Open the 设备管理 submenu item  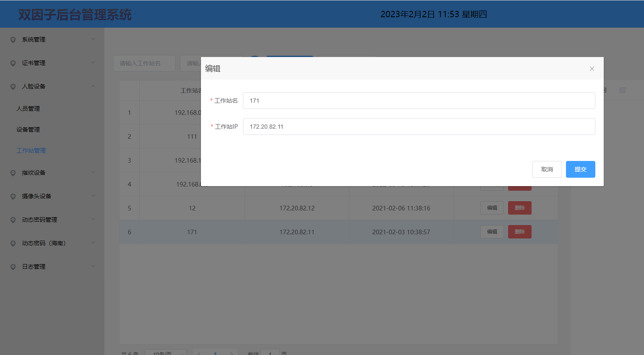point(28,130)
